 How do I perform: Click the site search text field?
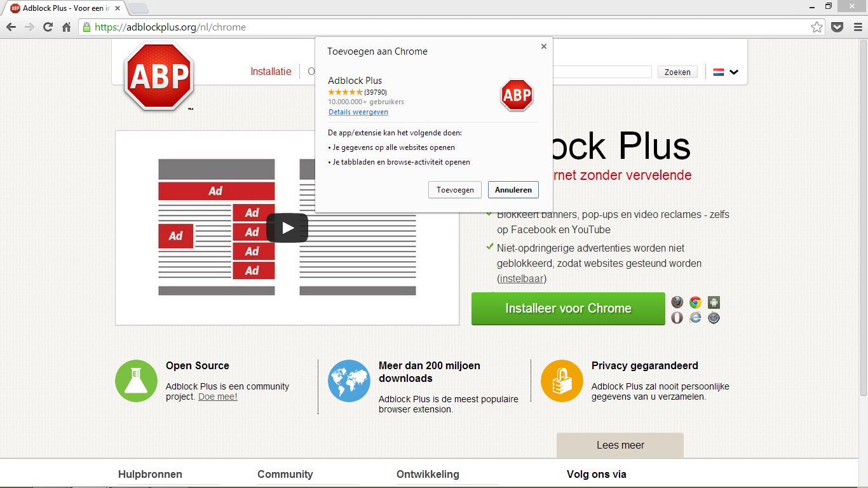click(x=602, y=72)
